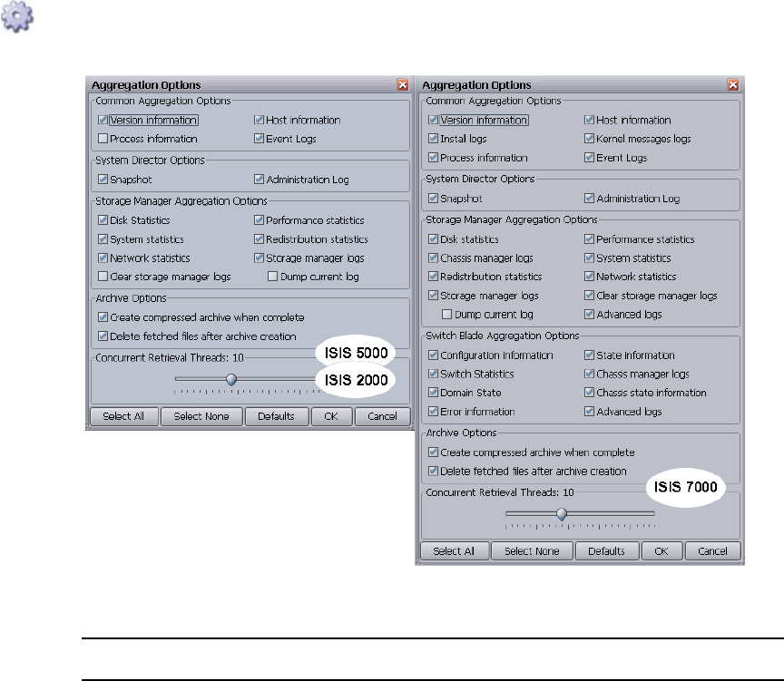Toggle Event Logs in ISIS 7000 dialog
Viewport: 784px width, 681px height.
point(590,158)
